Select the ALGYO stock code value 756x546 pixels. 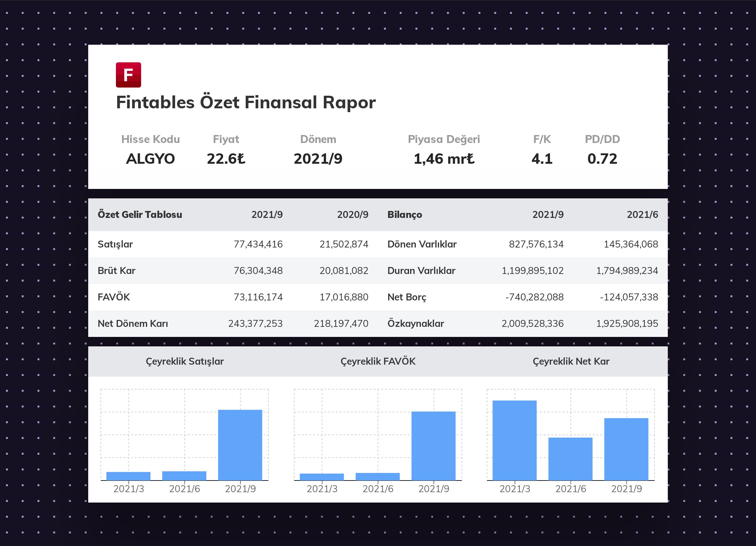click(150, 159)
